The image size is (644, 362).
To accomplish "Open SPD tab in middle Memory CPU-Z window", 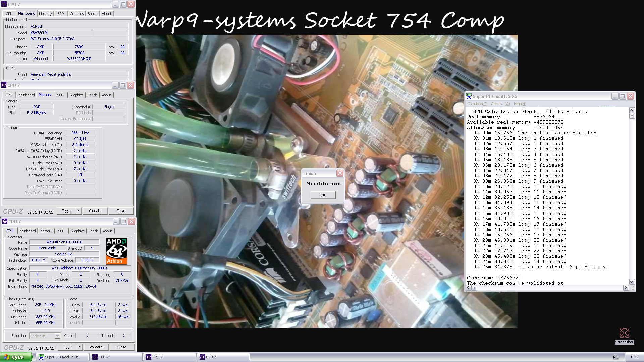I will point(60,95).
